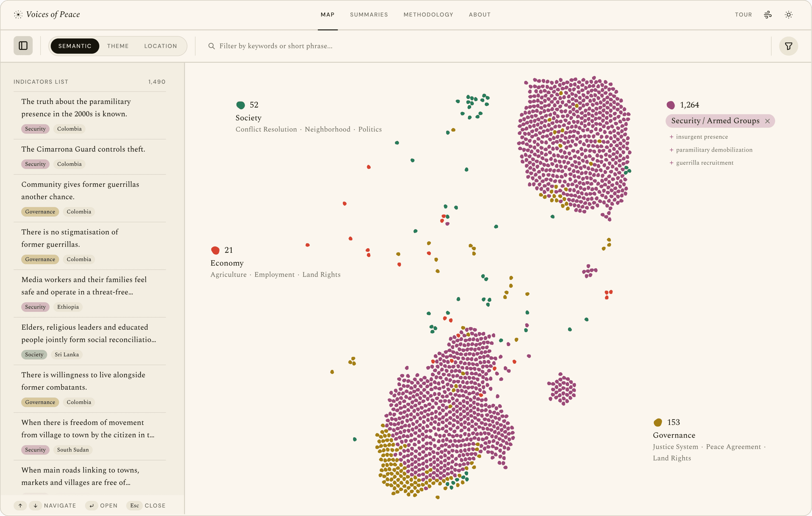
Task: Select the Society cluster label
Action: pos(249,118)
